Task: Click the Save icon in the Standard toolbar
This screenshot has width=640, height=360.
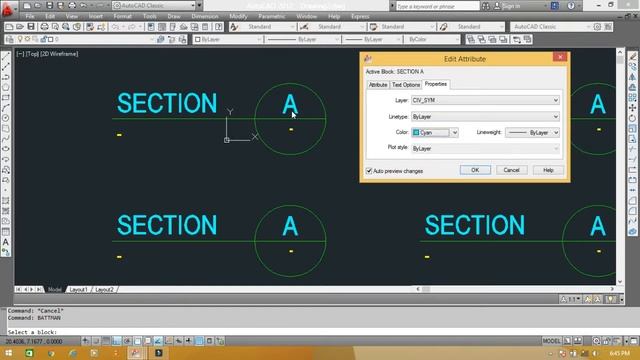Action: pyautogui.click(x=31, y=27)
